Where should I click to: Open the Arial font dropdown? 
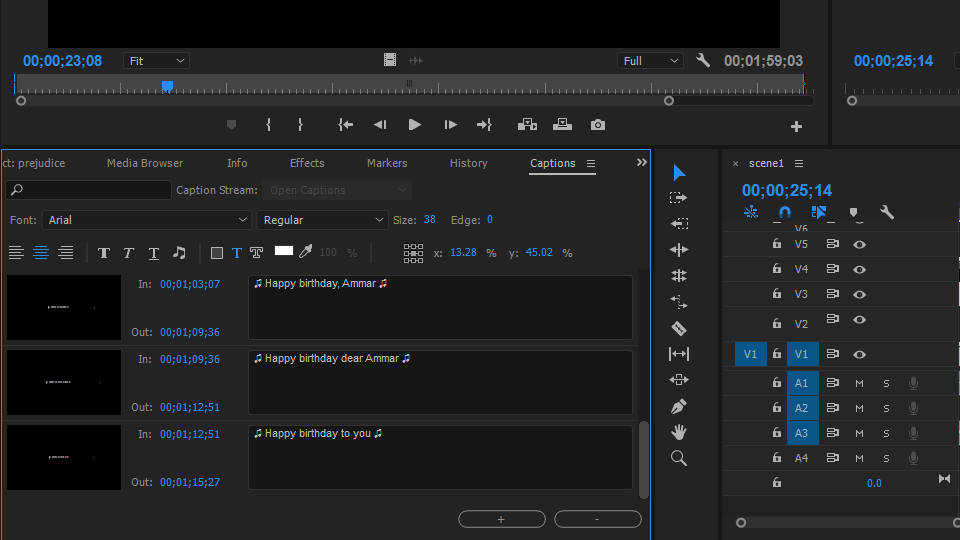click(146, 220)
